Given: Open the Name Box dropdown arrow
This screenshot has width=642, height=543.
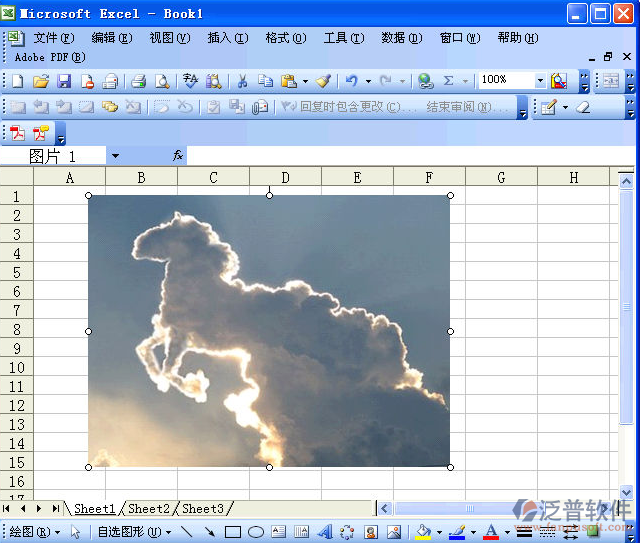Looking at the screenshot, I should click(115, 156).
